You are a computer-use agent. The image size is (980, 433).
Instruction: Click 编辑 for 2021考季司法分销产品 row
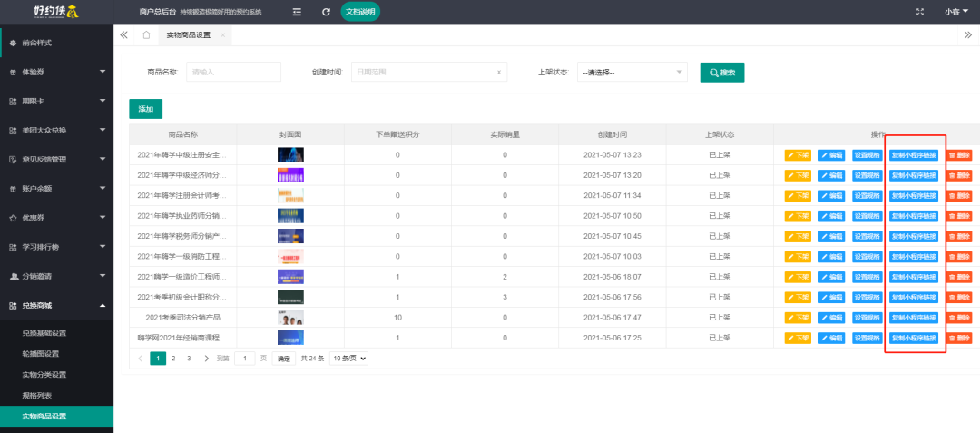pyautogui.click(x=831, y=318)
